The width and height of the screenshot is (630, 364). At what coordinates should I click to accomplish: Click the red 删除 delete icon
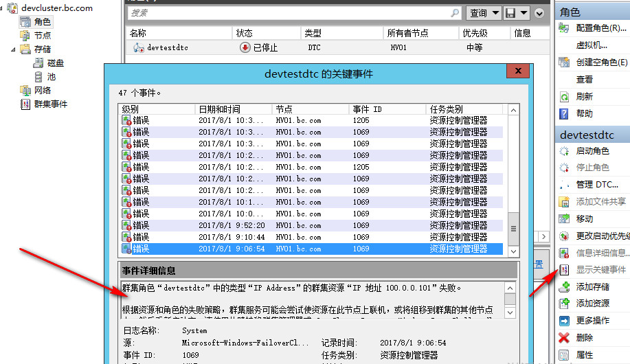[x=564, y=338]
